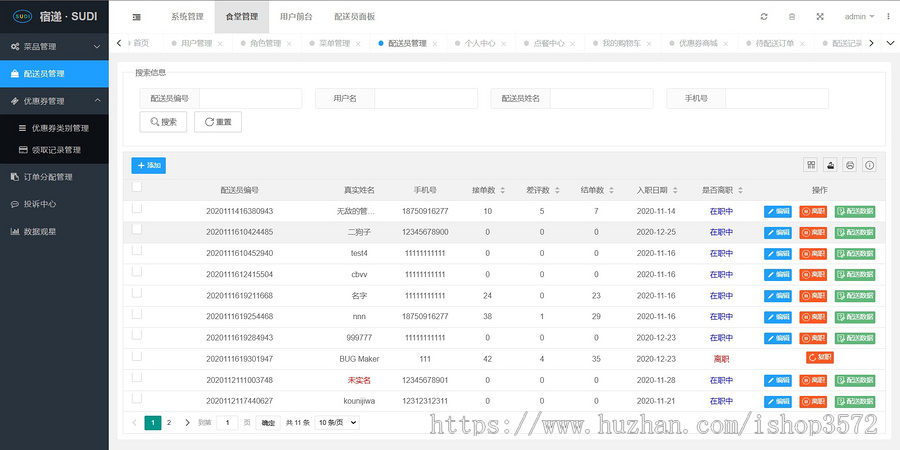Go to next page arrow in pagination
Screen dimensions: 900x450
point(187,422)
